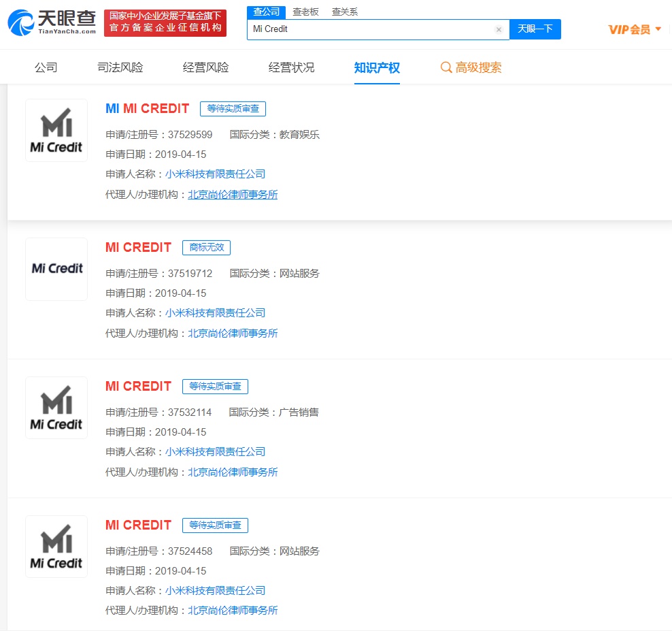The width and height of the screenshot is (672, 631).
Task: Open the trademark thumbnail for registration 37529599
Action: click(56, 131)
